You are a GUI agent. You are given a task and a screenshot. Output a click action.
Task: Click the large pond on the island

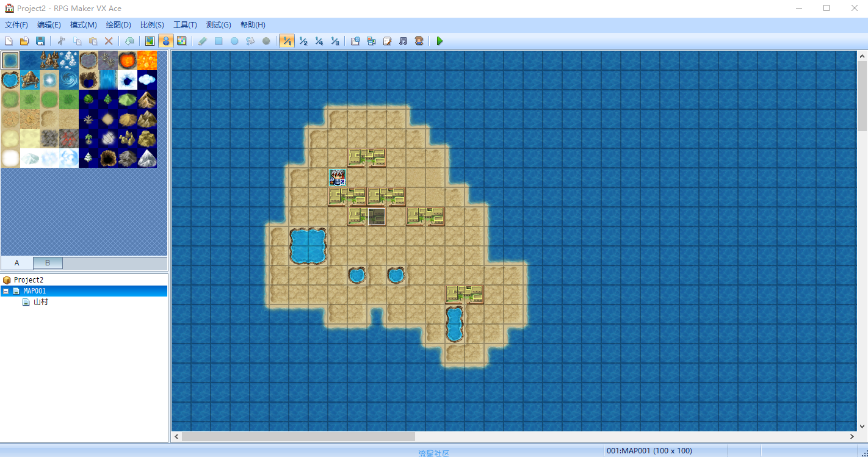(308, 246)
